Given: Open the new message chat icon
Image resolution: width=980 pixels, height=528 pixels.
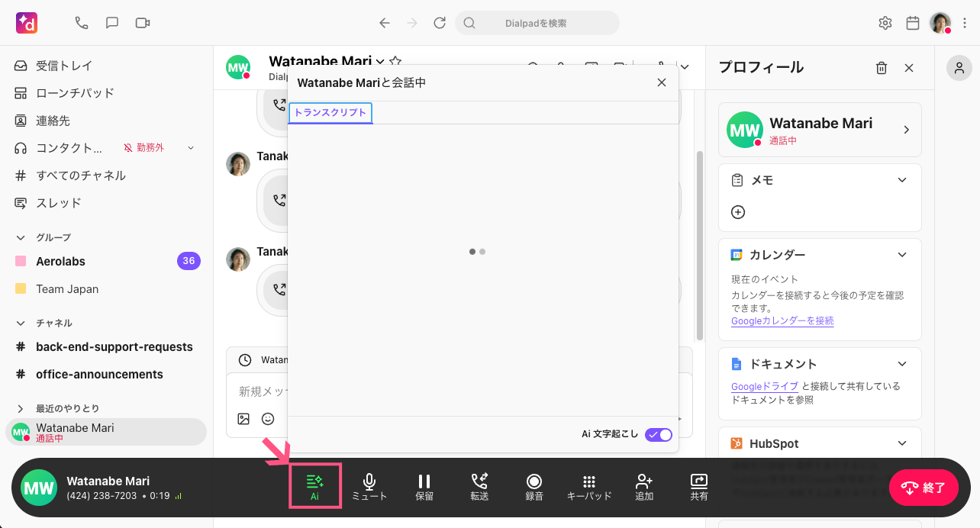Looking at the screenshot, I should point(112,23).
